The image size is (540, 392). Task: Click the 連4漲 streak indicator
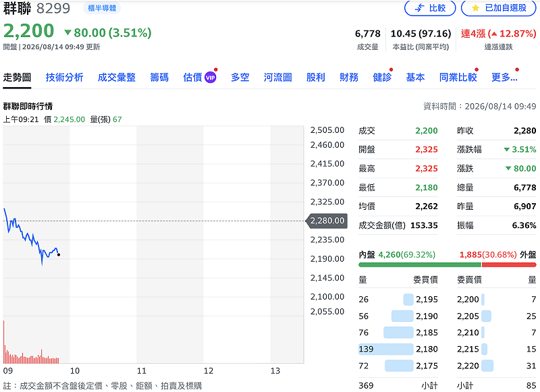click(498, 33)
